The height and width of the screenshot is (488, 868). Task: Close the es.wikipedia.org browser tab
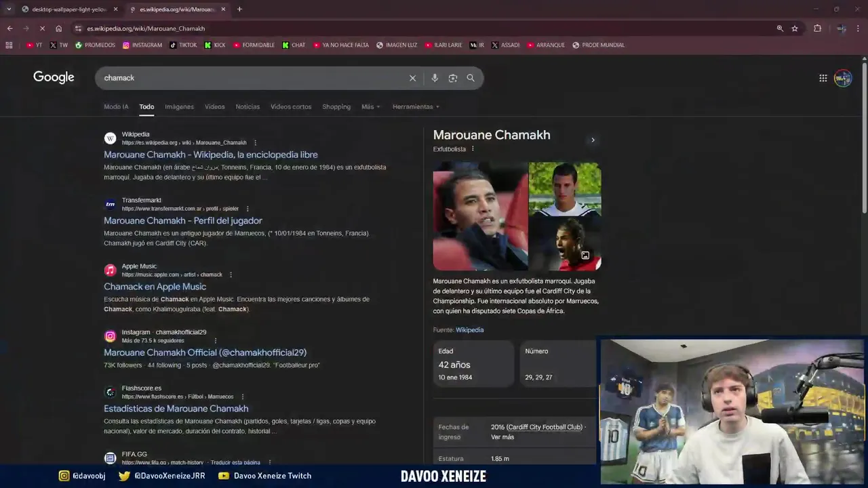click(x=223, y=9)
